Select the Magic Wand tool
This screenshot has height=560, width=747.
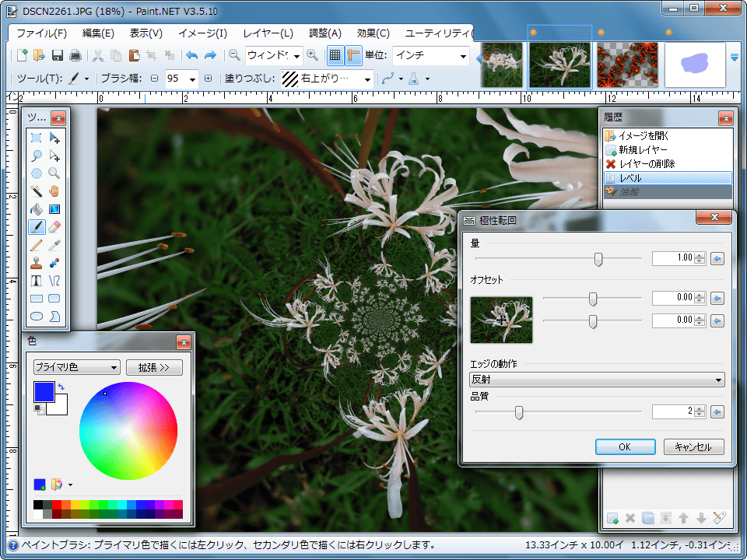(x=37, y=191)
